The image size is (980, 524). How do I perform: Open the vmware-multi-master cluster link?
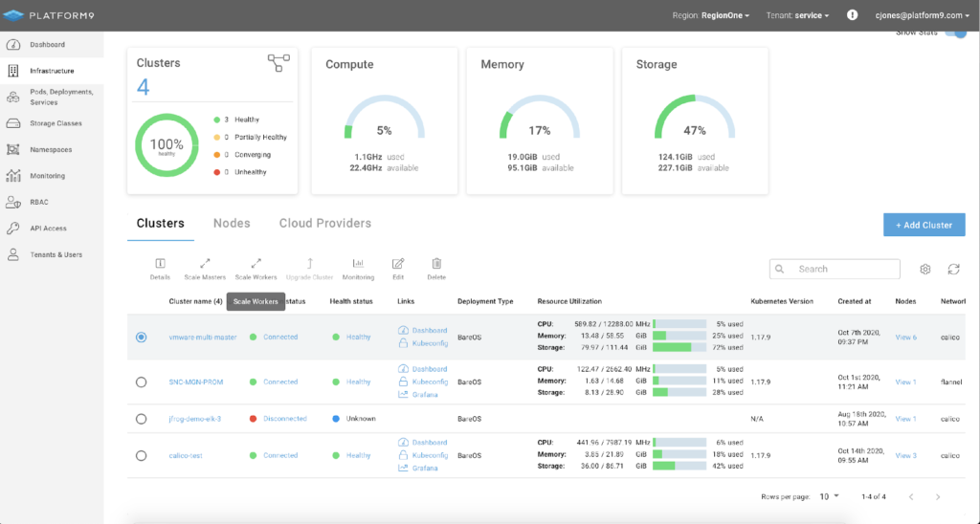[x=202, y=338]
